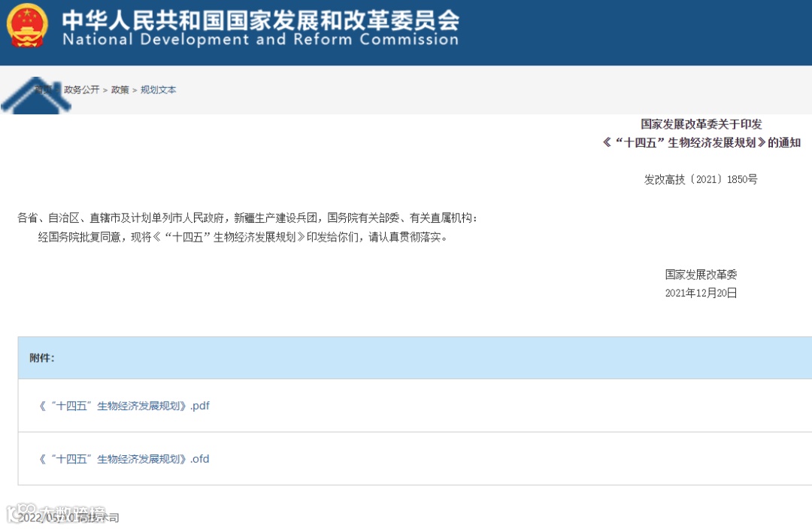
Task: Open 规划文本 breadcrumb link
Action: (x=158, y=90)
